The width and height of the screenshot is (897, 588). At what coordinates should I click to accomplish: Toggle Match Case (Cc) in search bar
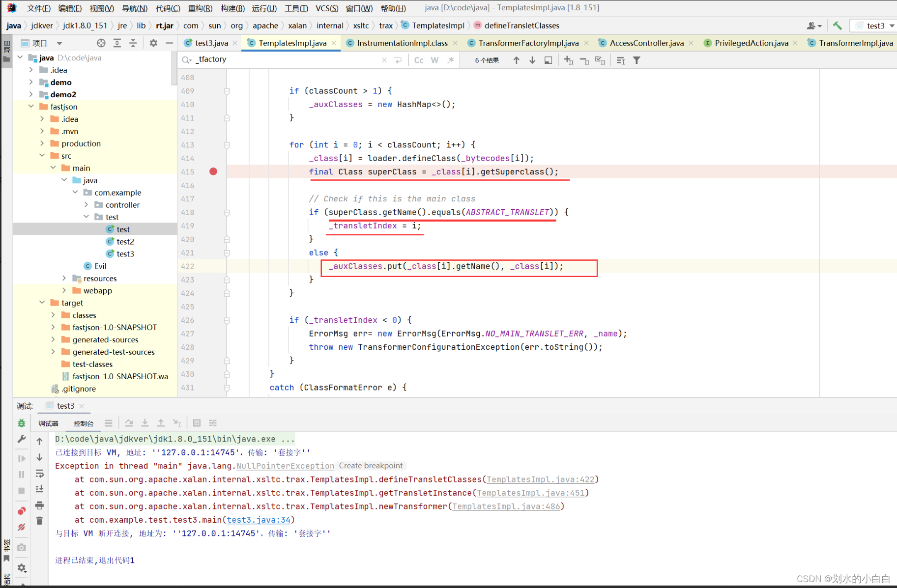(419, 60)
